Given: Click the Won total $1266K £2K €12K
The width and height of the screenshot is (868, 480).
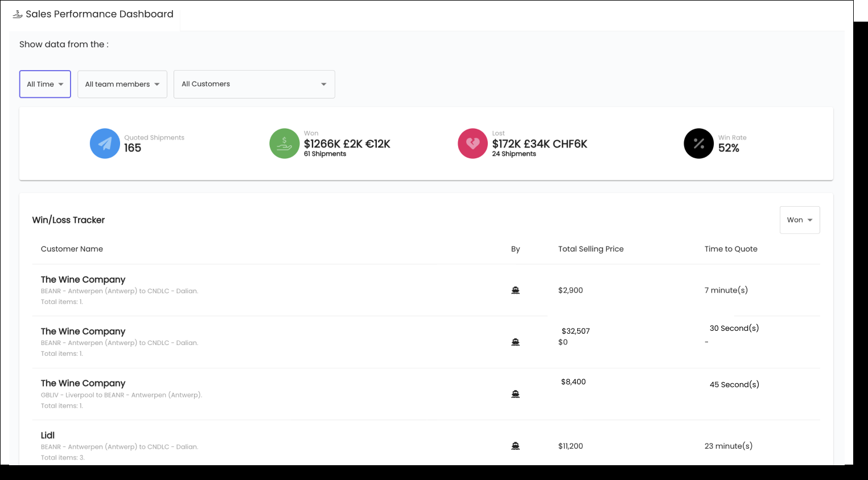Looking at the screenshot, I should tap(347, 144).
